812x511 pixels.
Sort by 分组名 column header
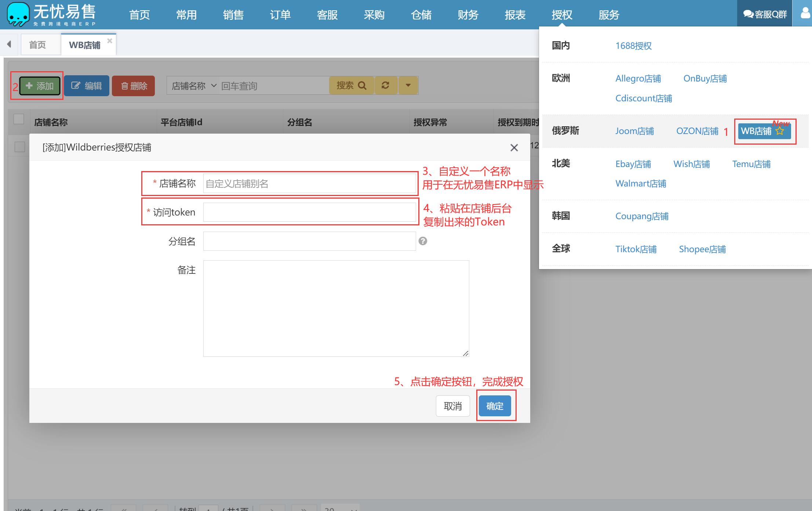tap(299, 122)
